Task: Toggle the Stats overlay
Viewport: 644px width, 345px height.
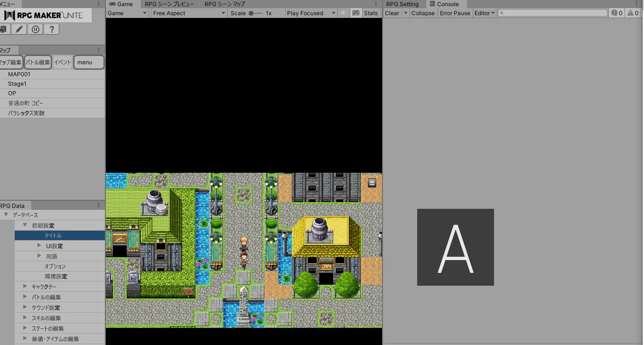Action: (x=371, y=13)
